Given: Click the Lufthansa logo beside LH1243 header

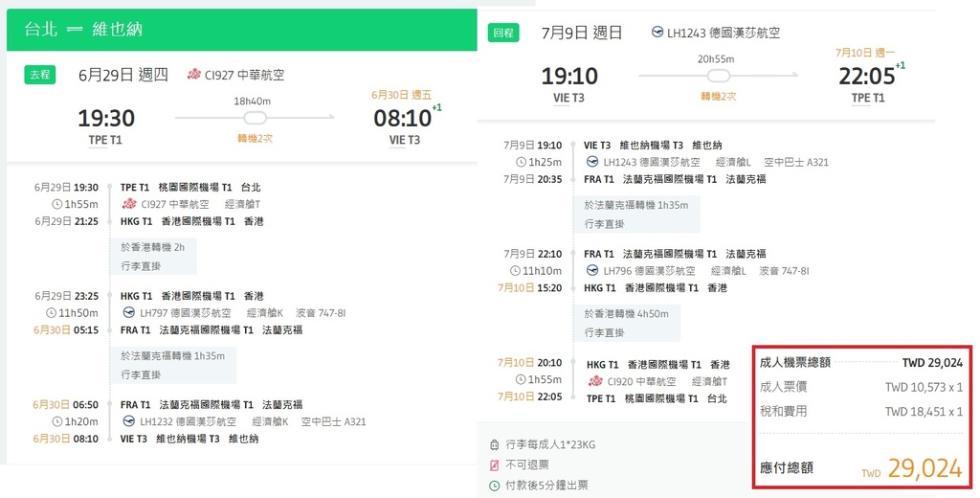Looking at the screenshot, I should tap(657, 33).
